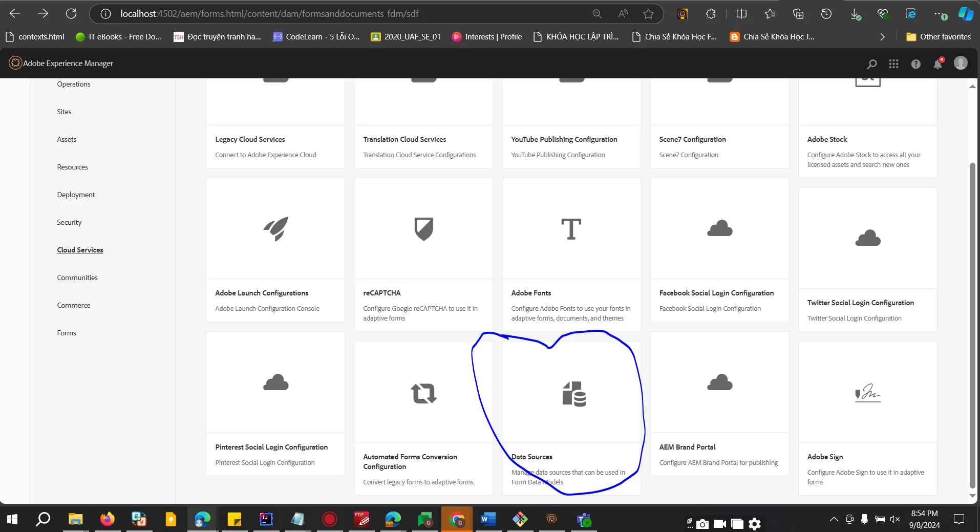Screen dimensions: 980x532
Task: Show hidden system tray icons
Action: pos(834,519)
